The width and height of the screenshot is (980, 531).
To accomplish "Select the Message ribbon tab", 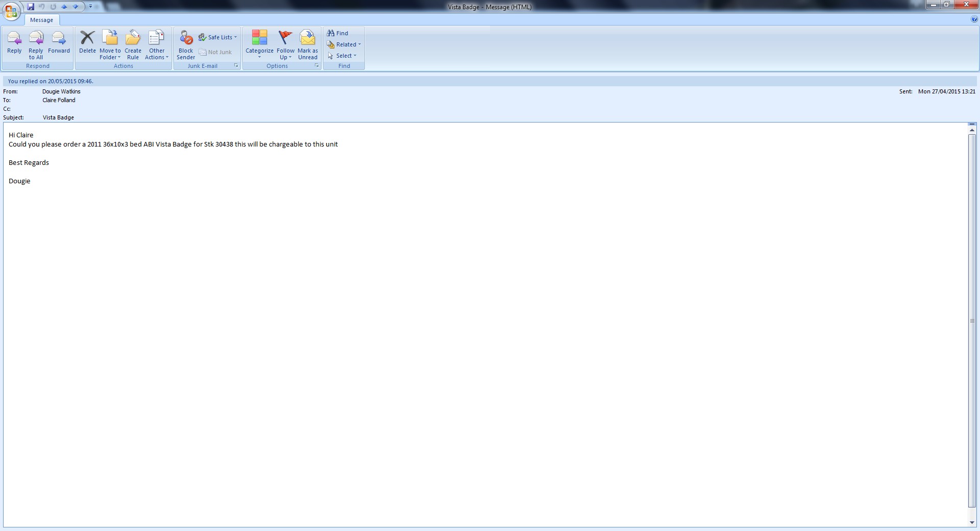I will (x=41, y=20).
